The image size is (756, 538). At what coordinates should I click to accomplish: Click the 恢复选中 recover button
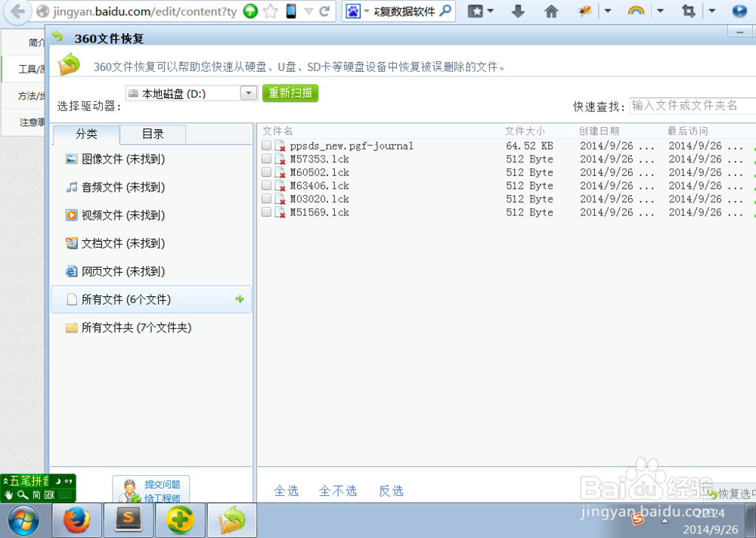[x=731, y=493]
